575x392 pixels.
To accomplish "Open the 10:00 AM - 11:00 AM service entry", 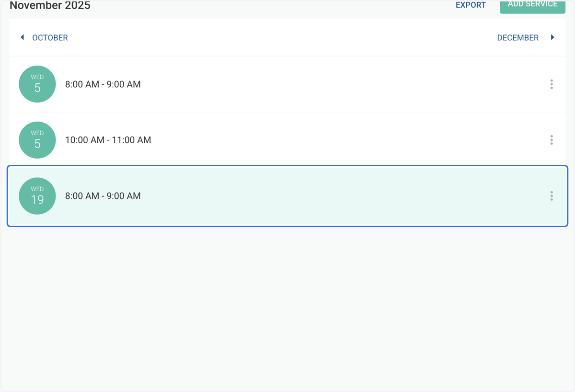I will (287, 140).
